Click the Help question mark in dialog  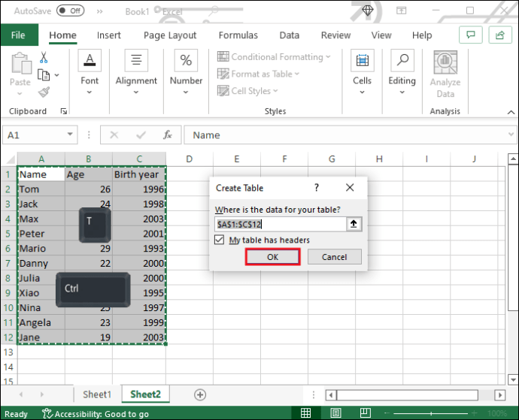317,188
